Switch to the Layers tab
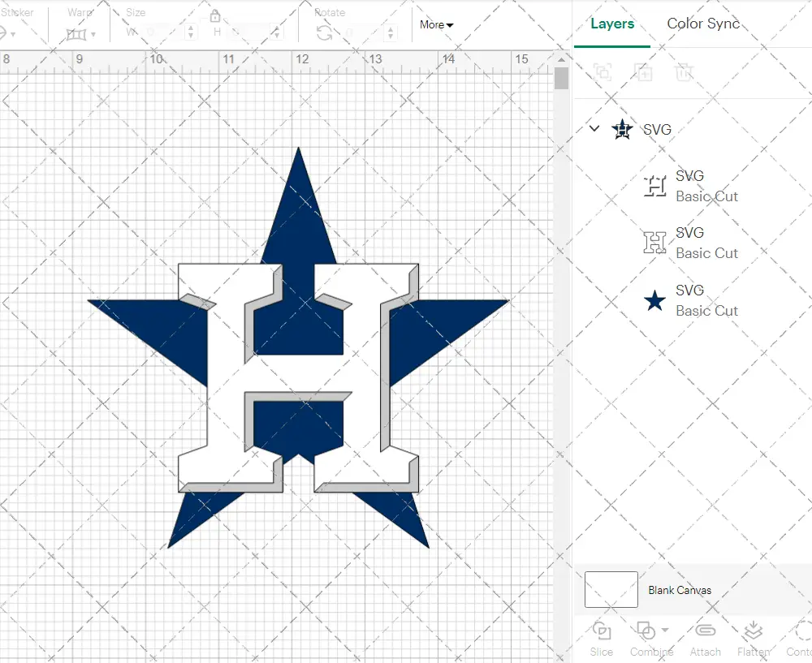 (x=612, y=24)
